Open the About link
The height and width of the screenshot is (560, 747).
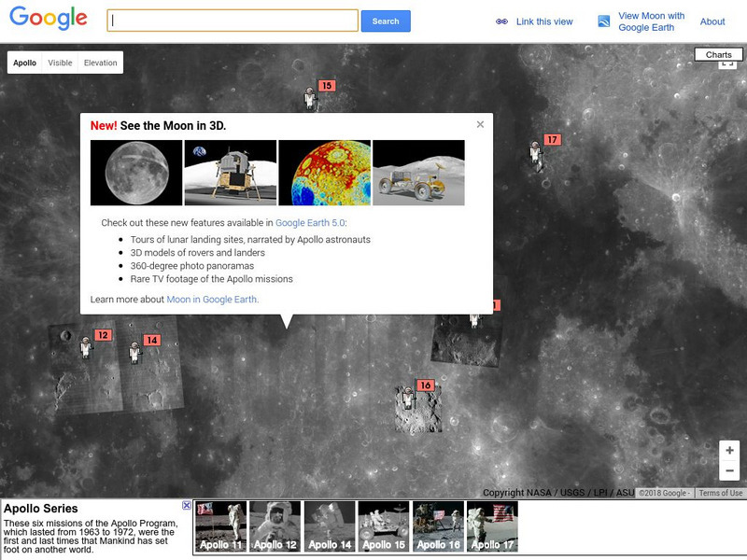tap(712, 21)
